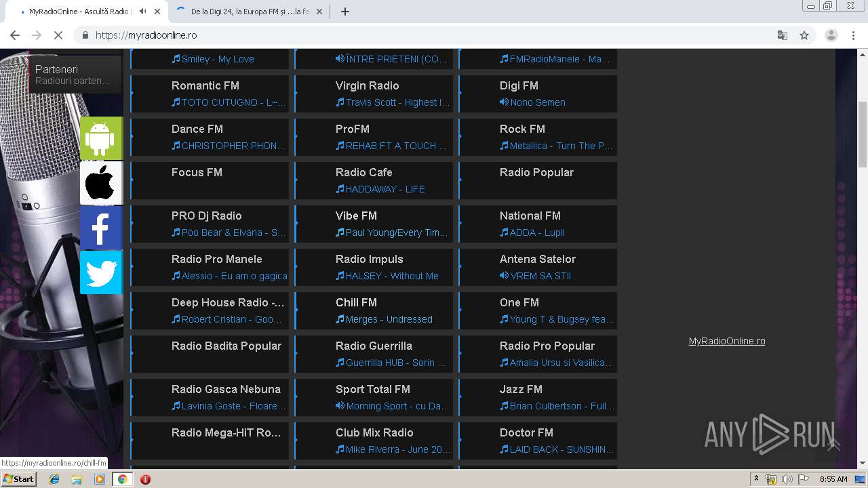Screen dimensions: 868x488
Task: Open the Radio Popular station
Action: [538, 180]
